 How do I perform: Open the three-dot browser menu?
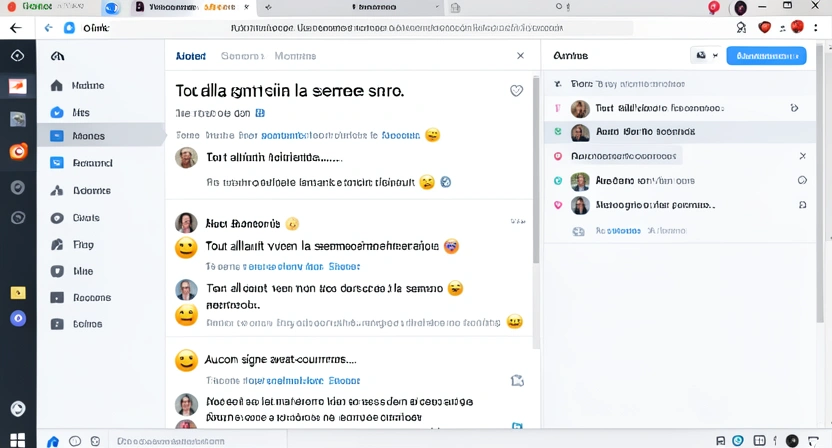816,28
